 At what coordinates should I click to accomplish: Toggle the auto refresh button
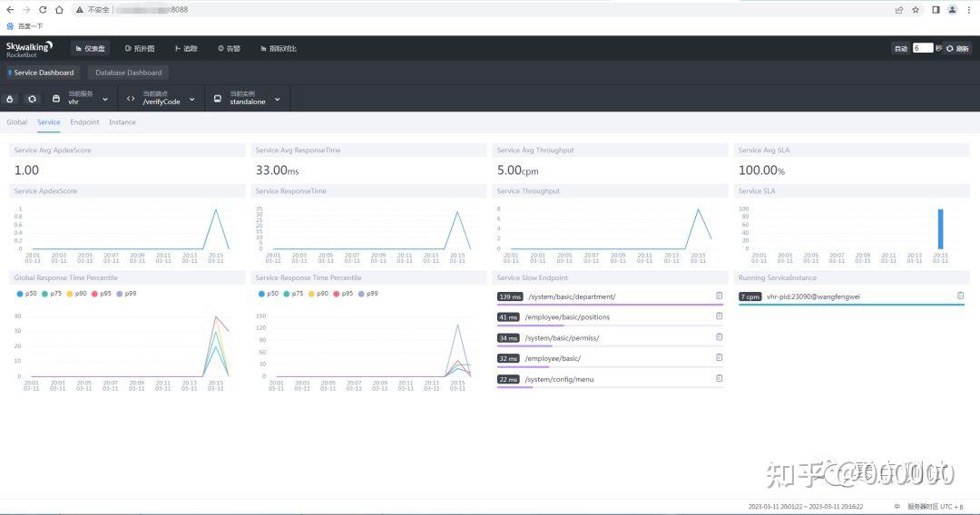click(x=901, y=48)
